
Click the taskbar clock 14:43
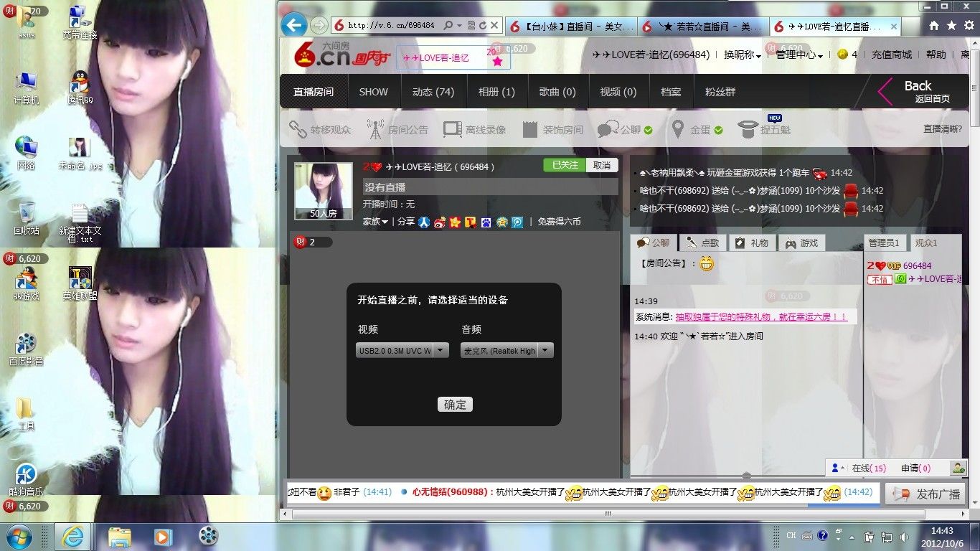tap(941, 537)
